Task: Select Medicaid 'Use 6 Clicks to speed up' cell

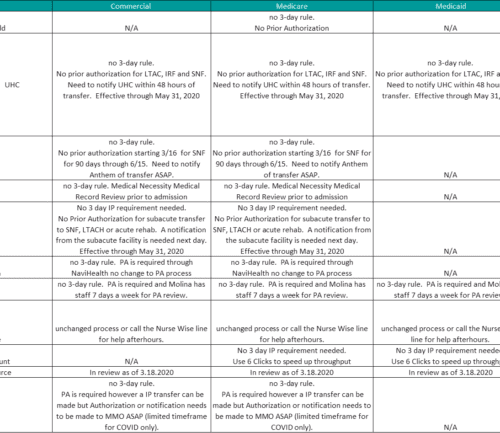Action: coord(437,356)
